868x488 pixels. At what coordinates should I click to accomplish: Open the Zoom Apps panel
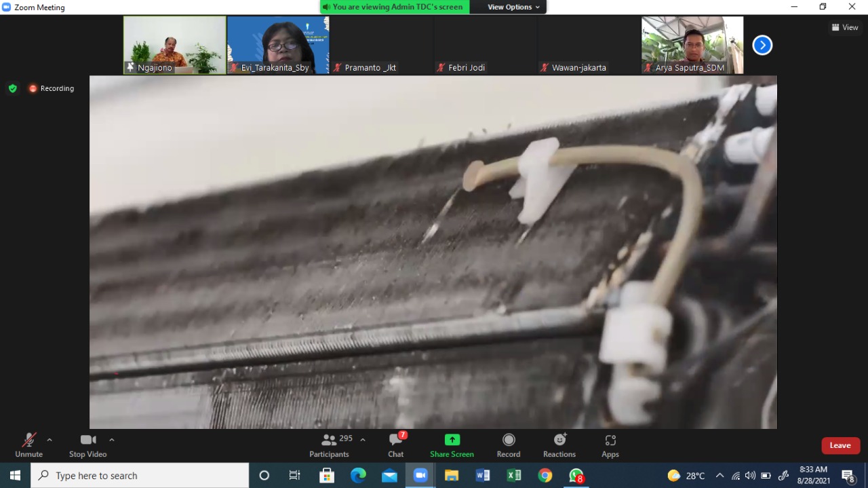click(610, 446)
